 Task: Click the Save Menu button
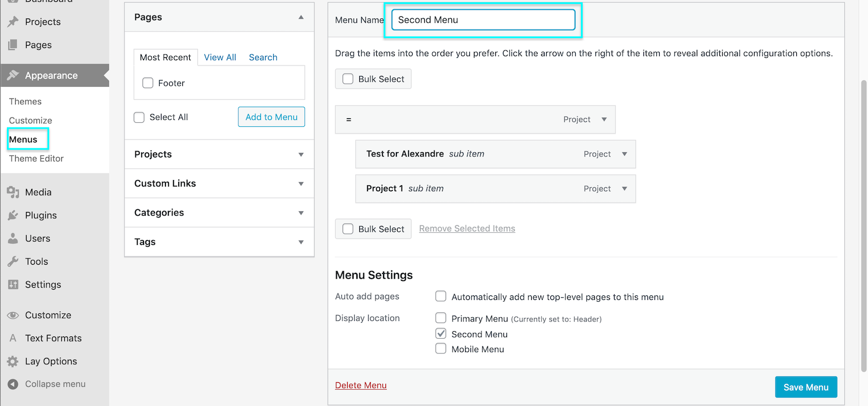click(x=806, y=387)
